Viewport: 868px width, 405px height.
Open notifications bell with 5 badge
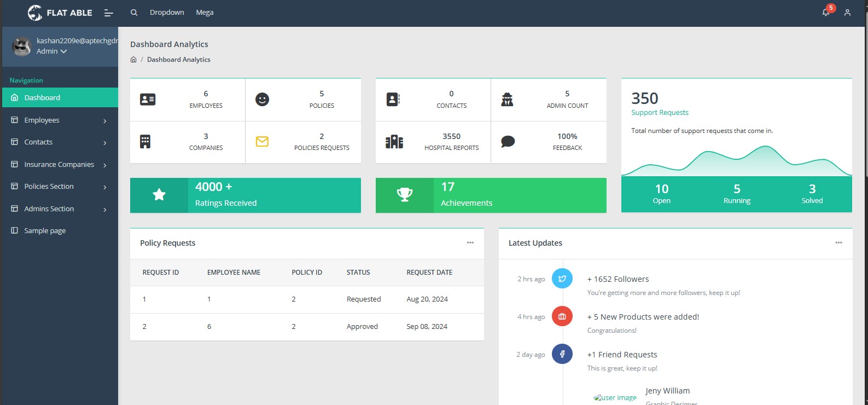826,12
